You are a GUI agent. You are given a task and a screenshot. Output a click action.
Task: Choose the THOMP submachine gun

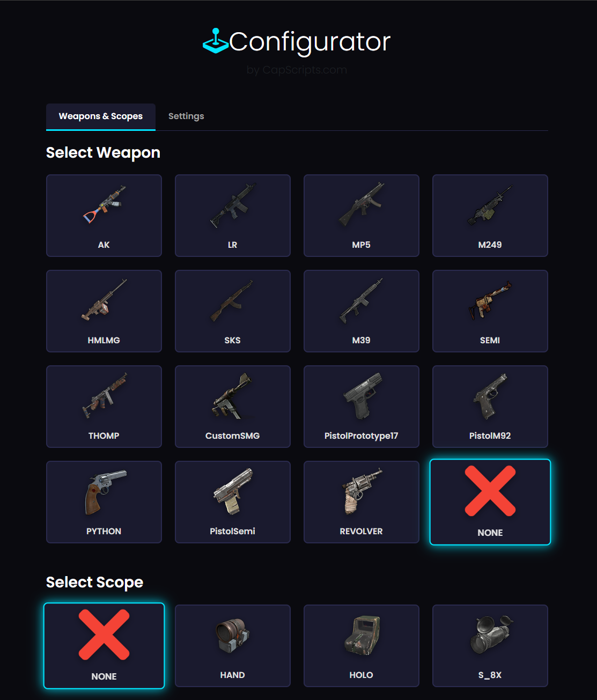(104, 407)
